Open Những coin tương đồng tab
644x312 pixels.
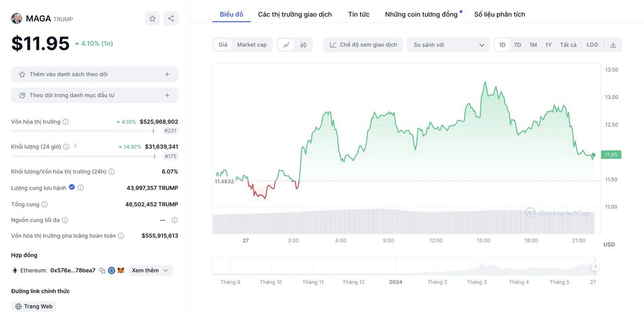click(422, 14)
